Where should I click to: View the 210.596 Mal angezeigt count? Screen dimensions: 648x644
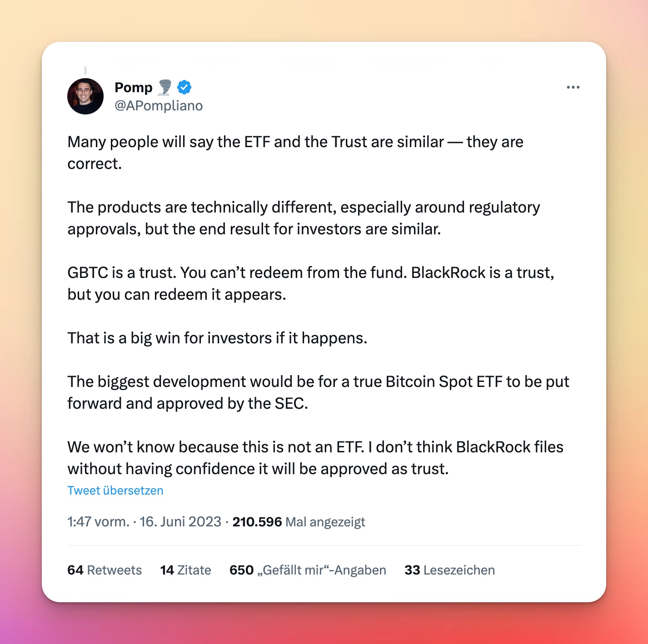pyautogui.click(x=299, y=522)
